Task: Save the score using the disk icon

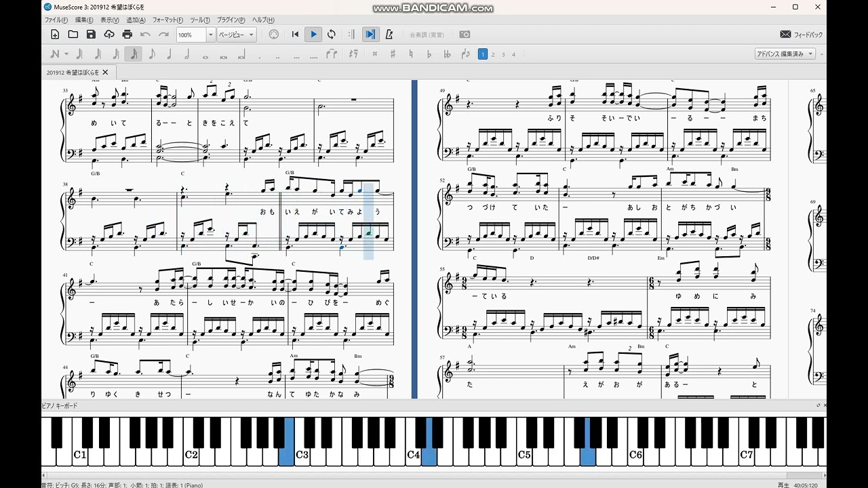Action: (91, 35)
